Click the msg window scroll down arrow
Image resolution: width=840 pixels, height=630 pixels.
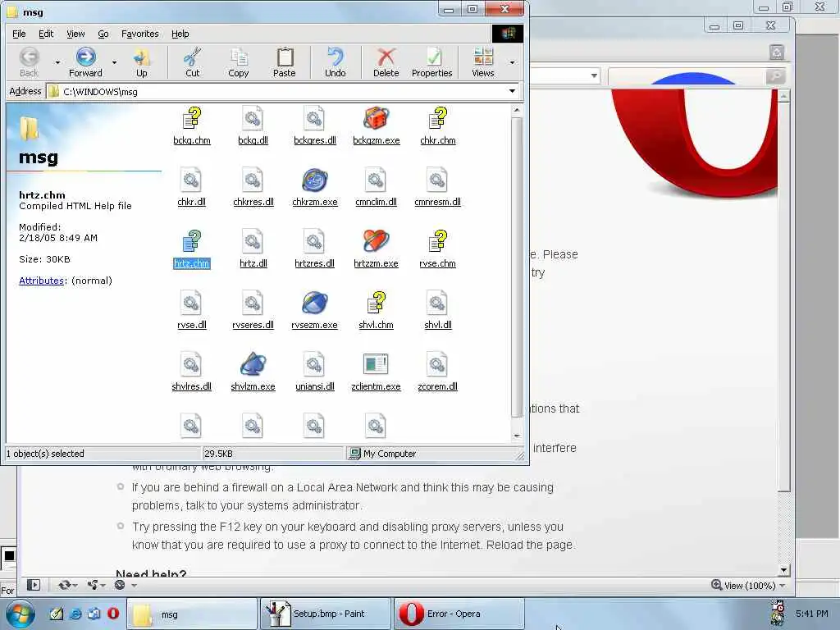click(x=517, y=436)
